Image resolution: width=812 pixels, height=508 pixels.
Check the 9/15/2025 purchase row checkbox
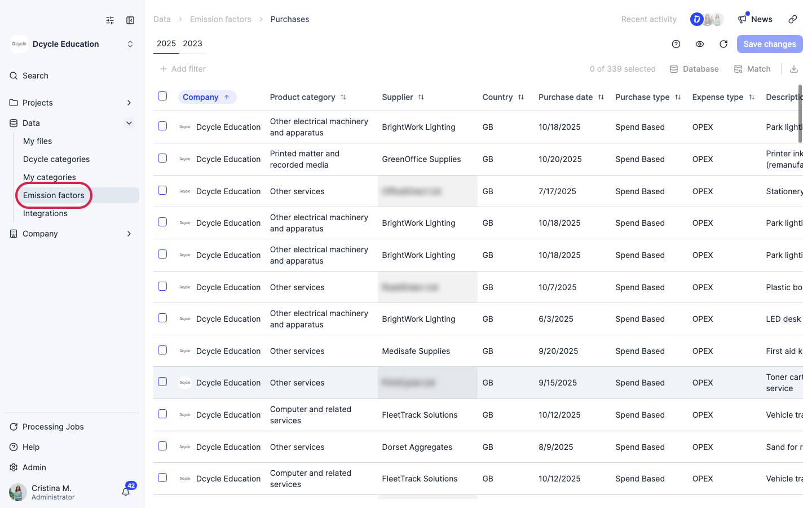click(x=162, y=382)
